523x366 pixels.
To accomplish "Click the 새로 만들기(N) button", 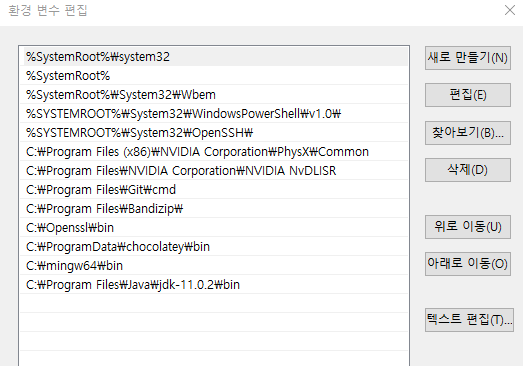I will [x=468, y=58].
